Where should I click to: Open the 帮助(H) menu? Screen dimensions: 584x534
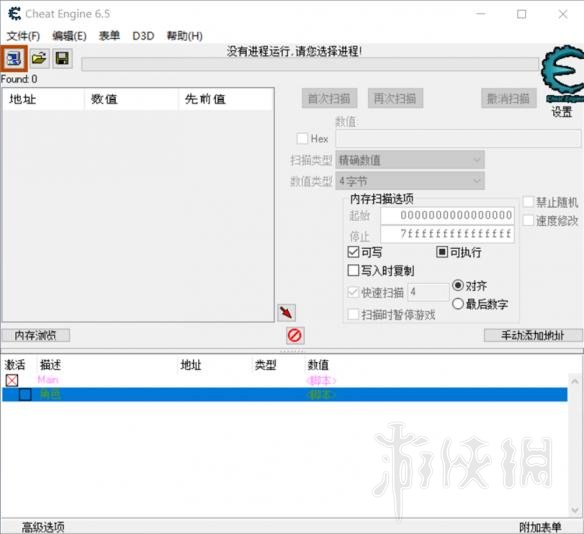[x=185, y=36]
